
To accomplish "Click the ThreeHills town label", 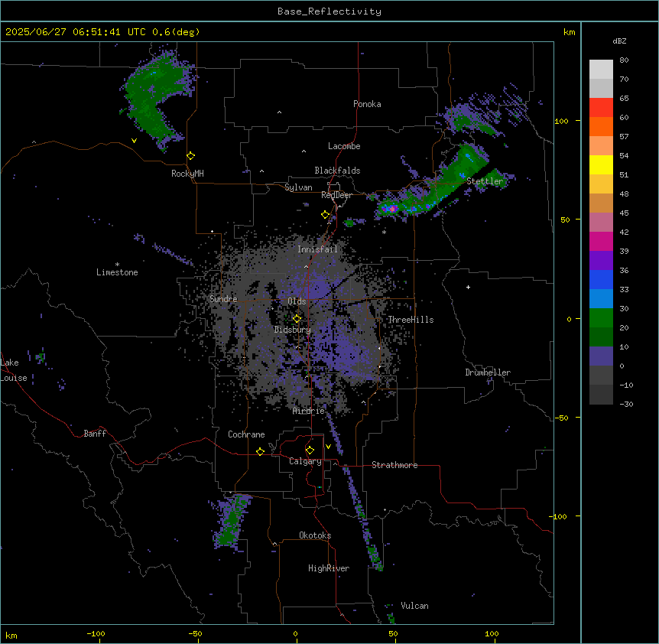I will [x=411, y=320].
